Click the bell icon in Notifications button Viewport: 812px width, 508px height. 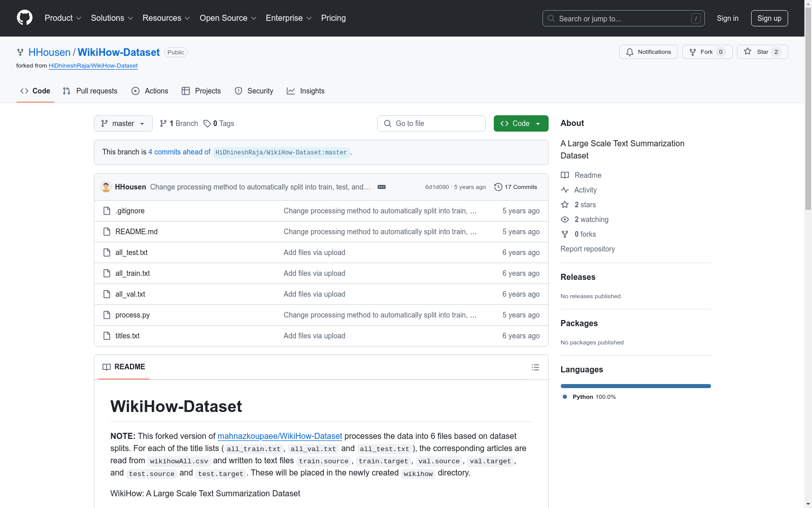(x=630, y=52)
